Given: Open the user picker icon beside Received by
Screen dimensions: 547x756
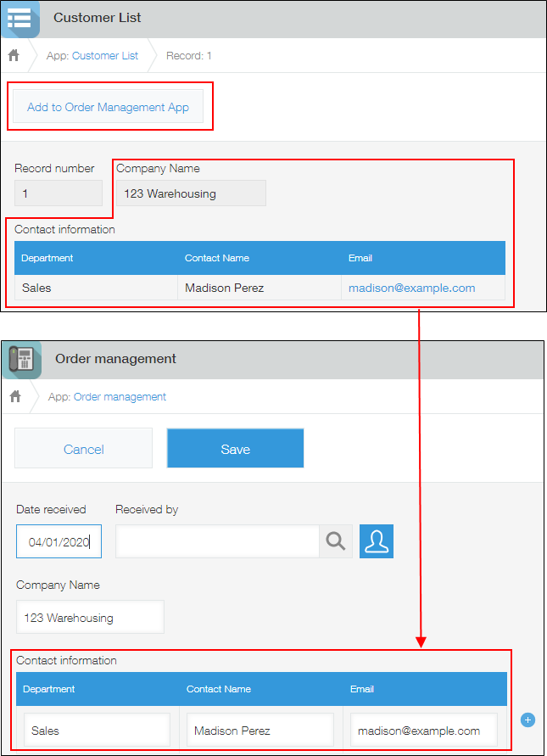Looking at the screenshot, I should click(377, 541).
